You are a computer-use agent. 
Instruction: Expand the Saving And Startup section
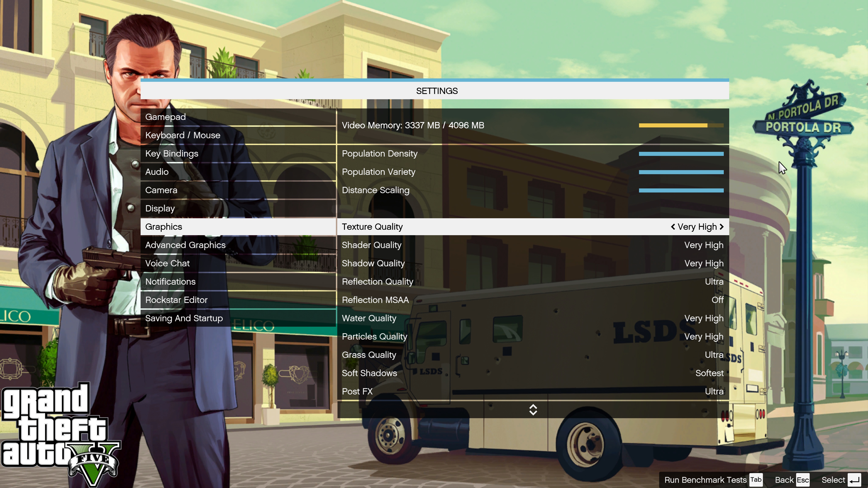184,318
